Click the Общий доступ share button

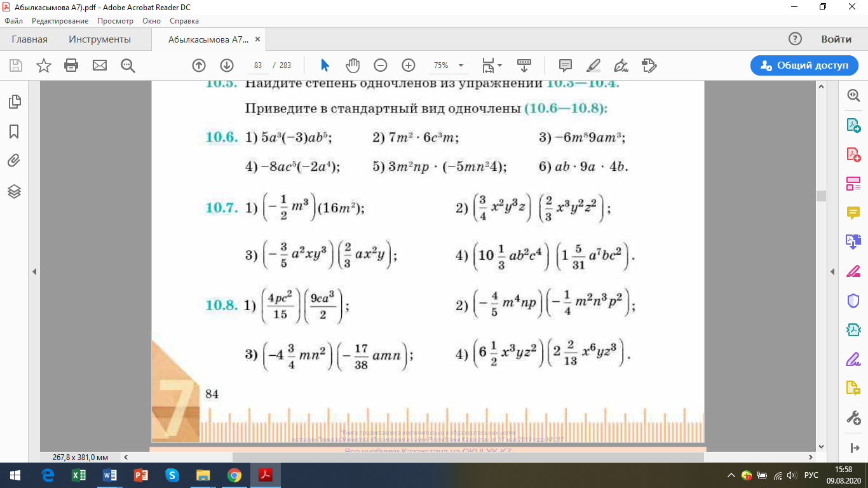point(804,65)
